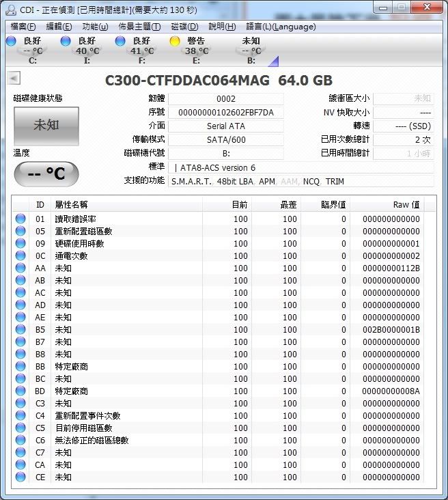Select drive B: 未知 disk entry
This screenshot has width=448, height=500.
[x=251, y=51]
